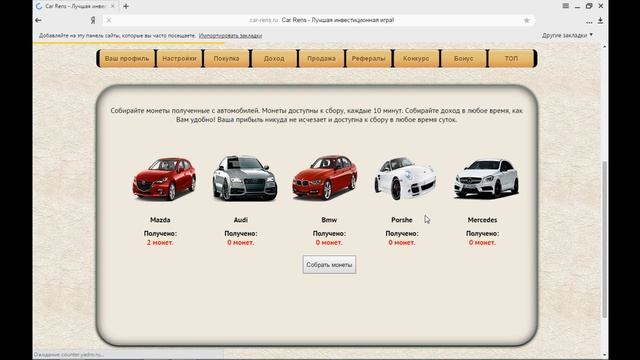640x360 pixels.
Task: Select the Car Rens browser tab
Action: coord(76,6)
